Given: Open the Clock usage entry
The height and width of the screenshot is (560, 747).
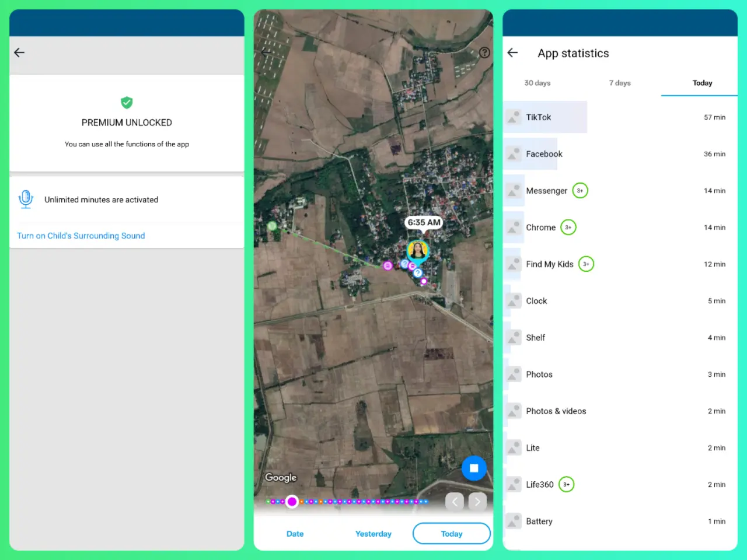Looking at the screenshot, I should click(620, 301).
